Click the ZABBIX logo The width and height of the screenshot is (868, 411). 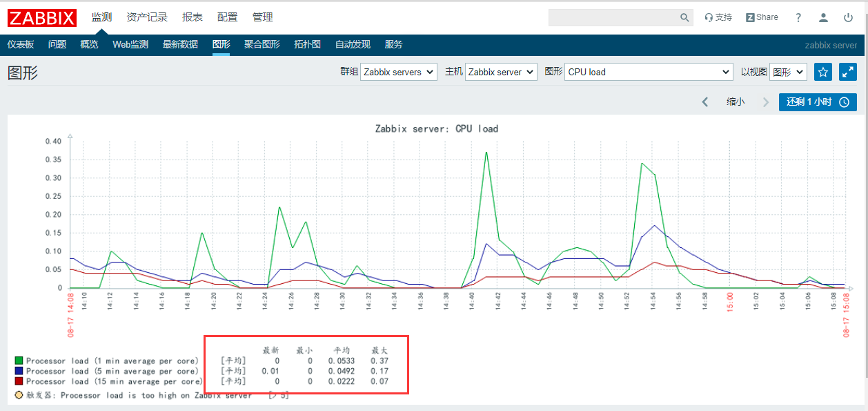click(42, 17)
